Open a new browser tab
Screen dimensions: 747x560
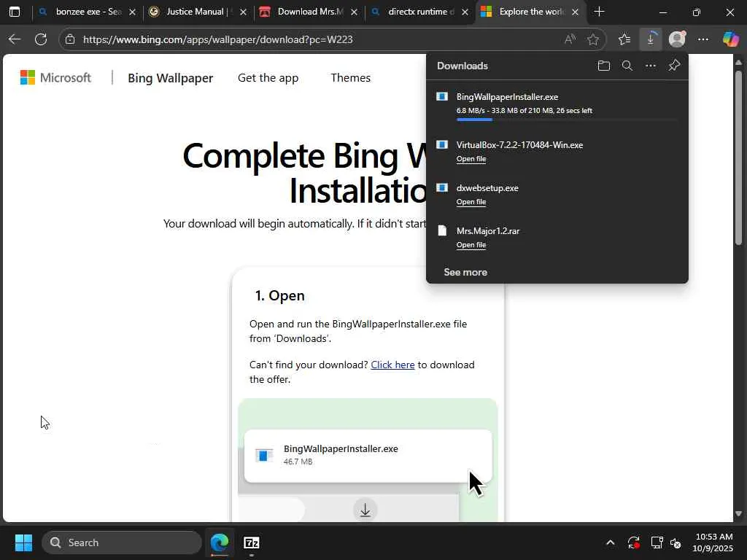pos(600,12)
